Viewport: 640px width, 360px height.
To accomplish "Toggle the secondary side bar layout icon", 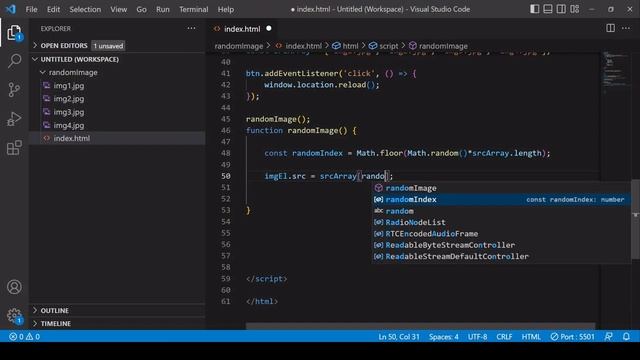I will point(561,9).
